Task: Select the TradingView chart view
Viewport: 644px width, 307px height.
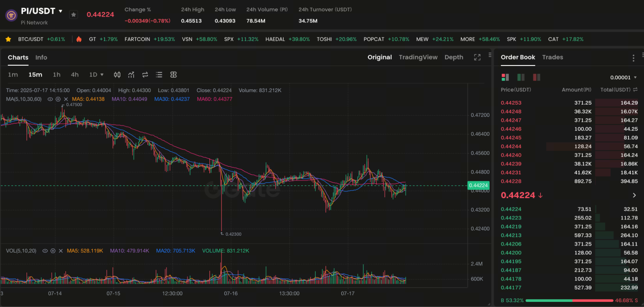Action: [x=418, y=57]
